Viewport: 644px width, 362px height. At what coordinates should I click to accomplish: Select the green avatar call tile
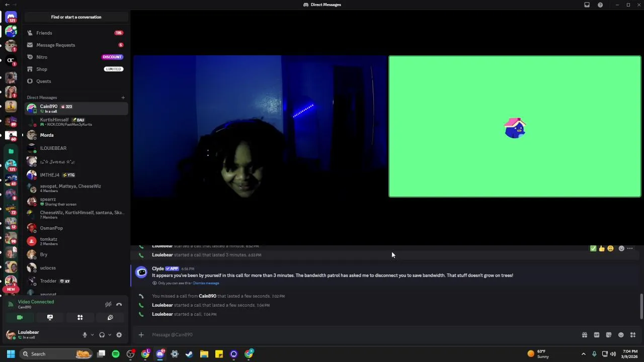pos(515,126)
